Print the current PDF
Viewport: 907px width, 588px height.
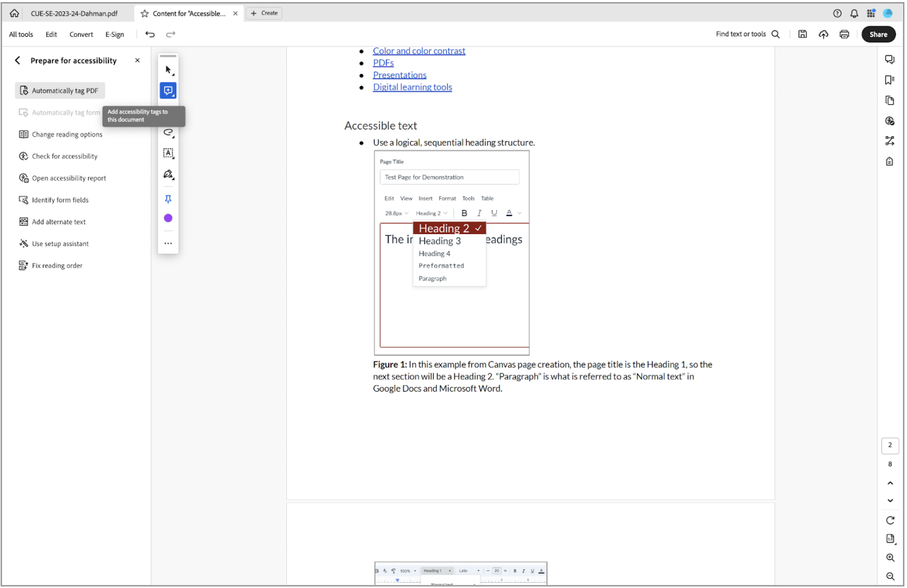[845, 34]
